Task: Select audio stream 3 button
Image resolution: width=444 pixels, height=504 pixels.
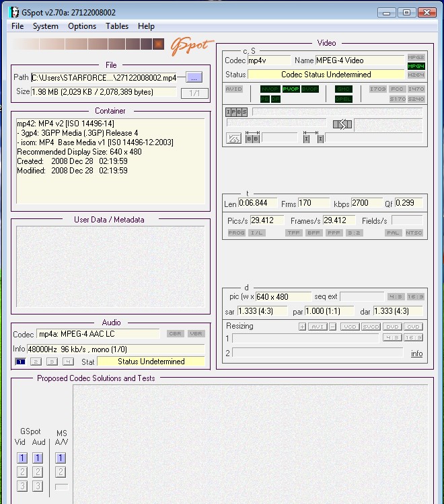Action: tap(52, 362)
